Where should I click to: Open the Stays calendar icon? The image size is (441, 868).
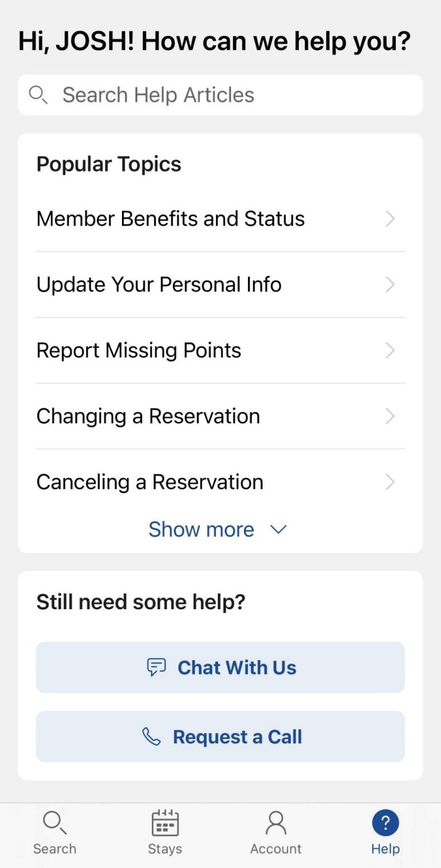pos(165,823)
